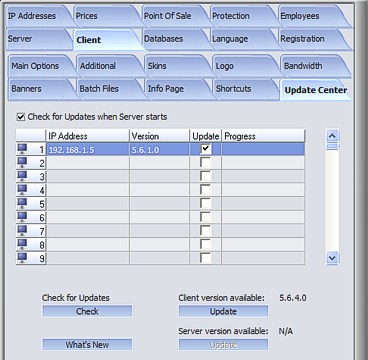Click the client version Update button
This screenshot has height=360, width=368.
tap(223, 311)
